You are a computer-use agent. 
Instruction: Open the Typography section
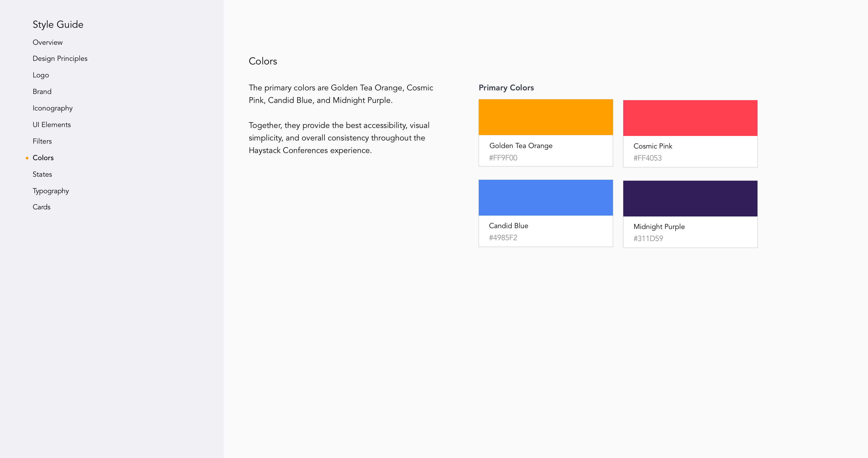(51, 191)
